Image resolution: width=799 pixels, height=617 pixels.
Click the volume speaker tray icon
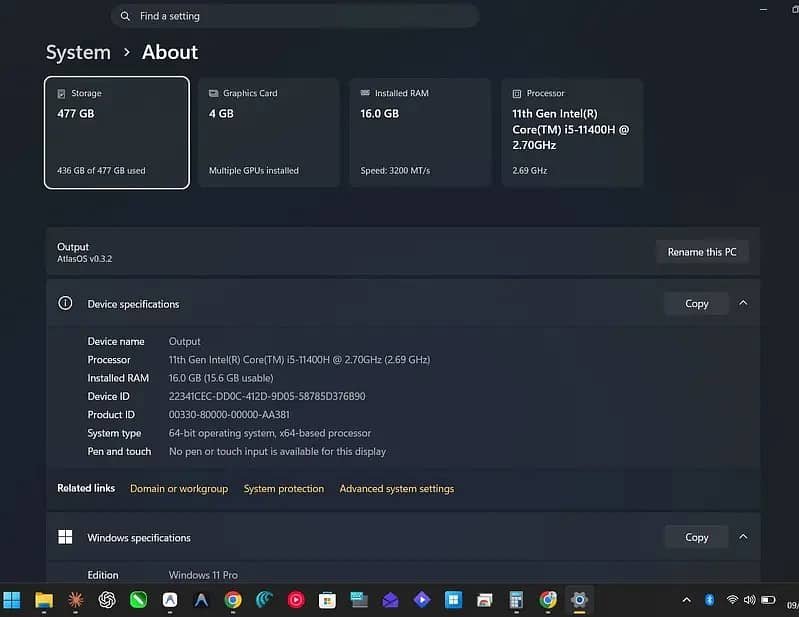(x=750, y=600)
